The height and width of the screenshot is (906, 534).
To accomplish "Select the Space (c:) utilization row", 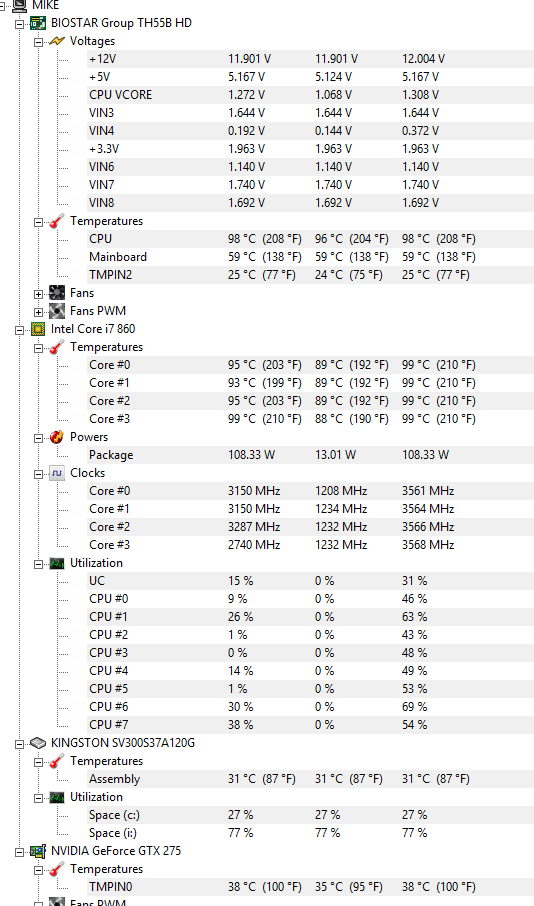I will point(310,815).
